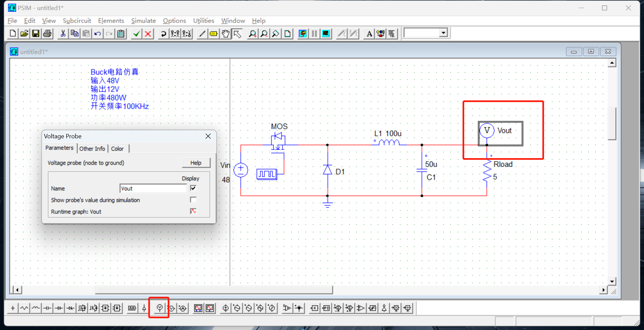
Task: Select the highlighted voltage probe element
Action: 159,308
